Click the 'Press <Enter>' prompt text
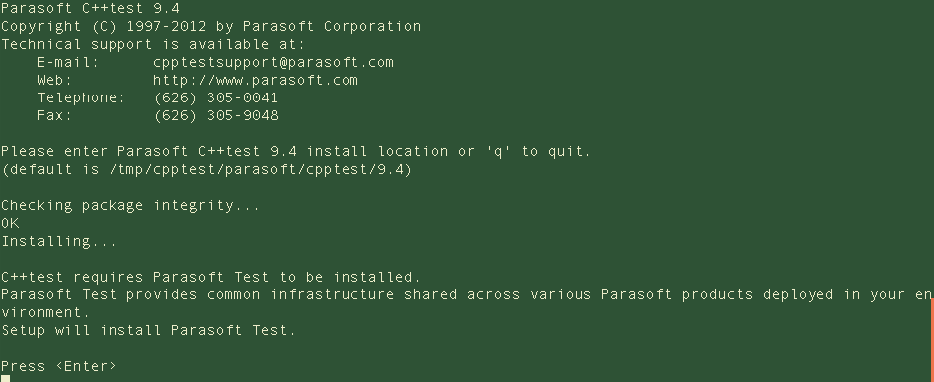The width and height of the screenshot is (934, 382). 59,366
